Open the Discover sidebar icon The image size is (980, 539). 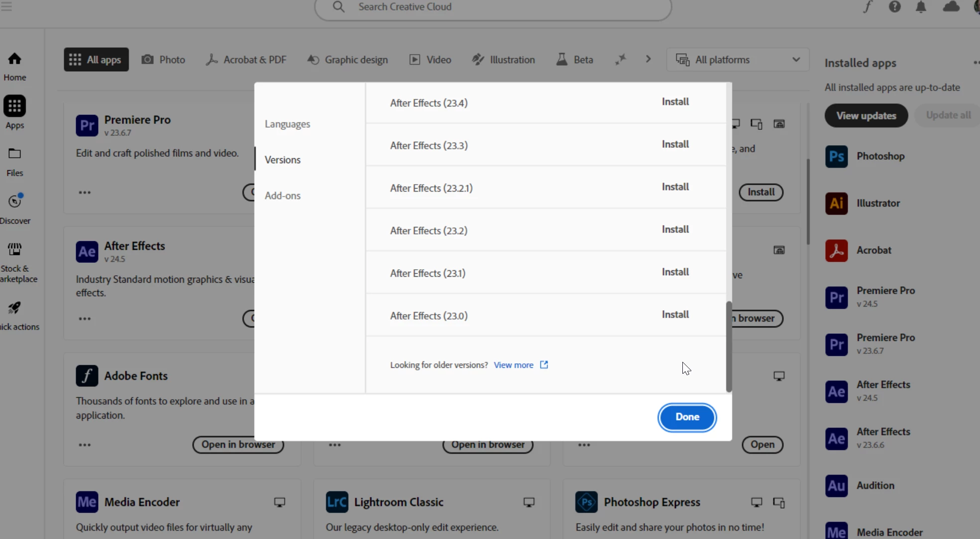(x=15, y=202)
